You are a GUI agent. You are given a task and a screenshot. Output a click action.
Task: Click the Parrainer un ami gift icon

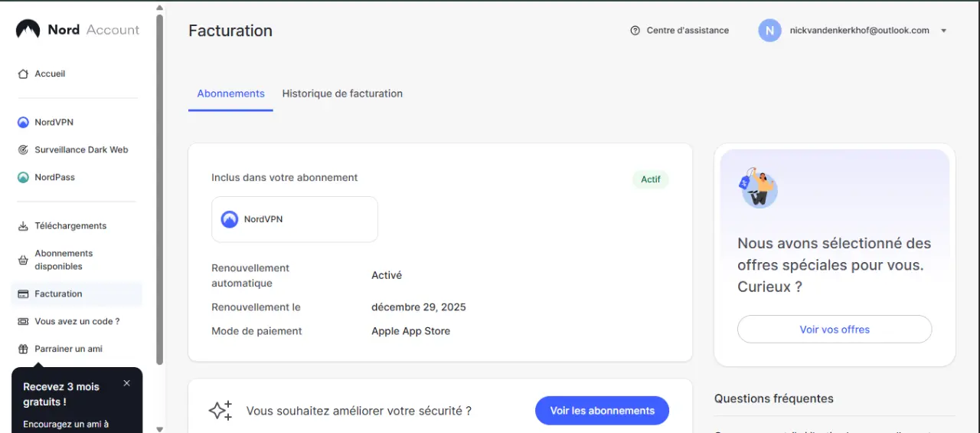[23, 349]
